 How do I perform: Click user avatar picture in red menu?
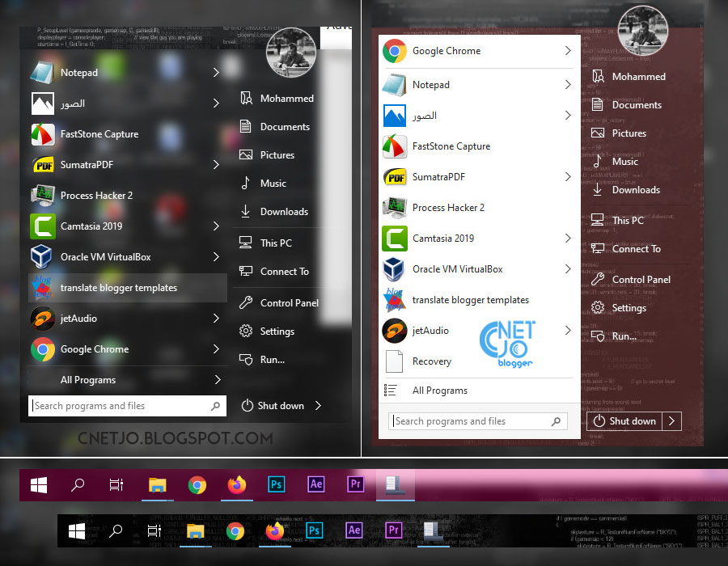click(643, 31)
